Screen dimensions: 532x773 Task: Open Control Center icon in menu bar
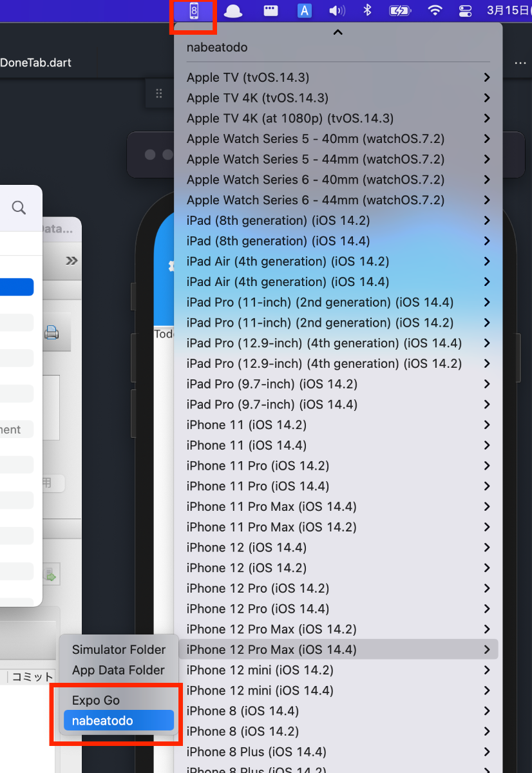pyautogui.click(x=465, y=10)
